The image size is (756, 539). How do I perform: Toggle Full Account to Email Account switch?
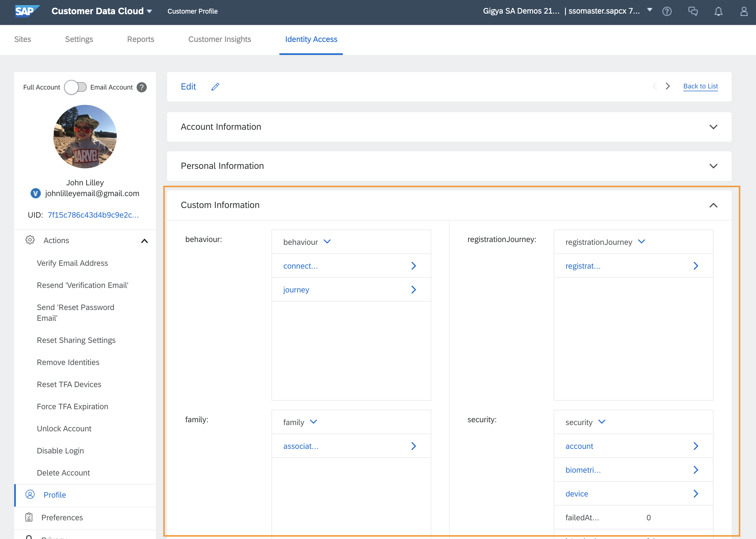pos(75,87)
